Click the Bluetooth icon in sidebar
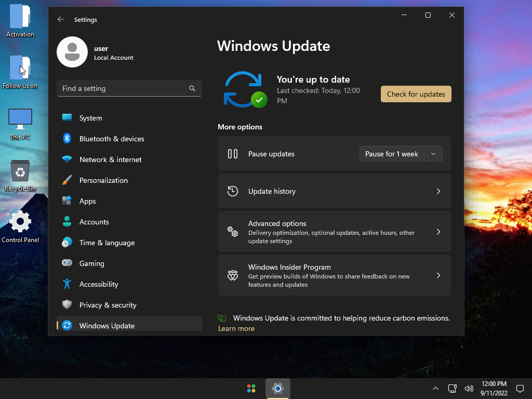Screen dimensions: 532x399 [x=67, y=138]
